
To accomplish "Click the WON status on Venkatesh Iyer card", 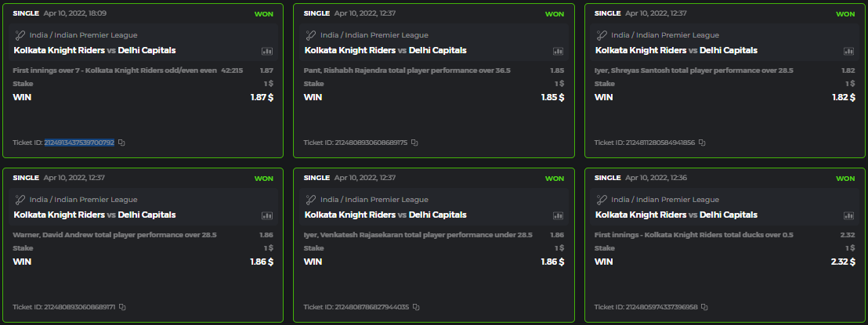I will [x=555, y=179].
